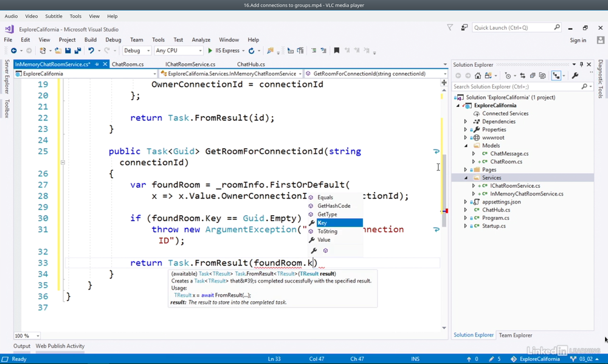Screen dimensions: 608x364
Task: Collapse the Models folder in Solution Explorer
Action: [466, 146]
